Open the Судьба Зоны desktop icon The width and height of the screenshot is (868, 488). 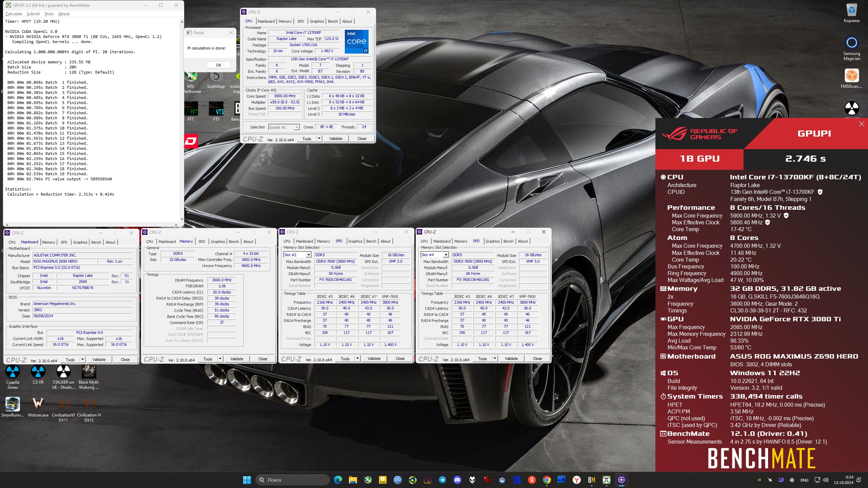(13, 377)
